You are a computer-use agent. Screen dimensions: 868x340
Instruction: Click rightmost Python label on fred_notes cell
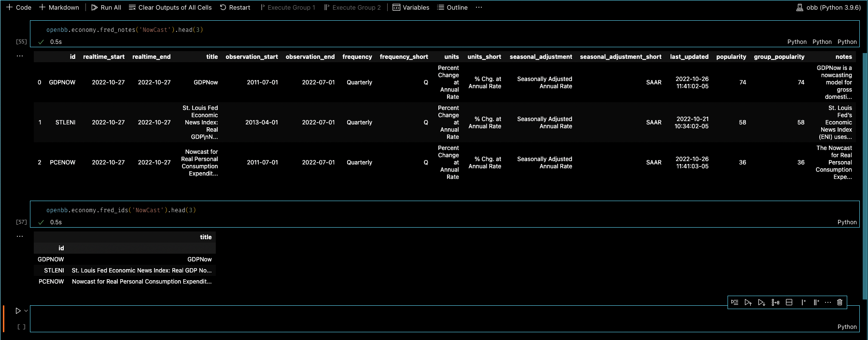point(847,42)
